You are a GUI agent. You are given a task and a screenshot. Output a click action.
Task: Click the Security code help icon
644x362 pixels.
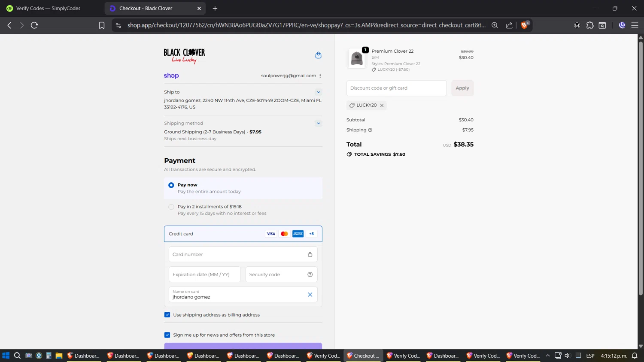click(x=310, y=275)
